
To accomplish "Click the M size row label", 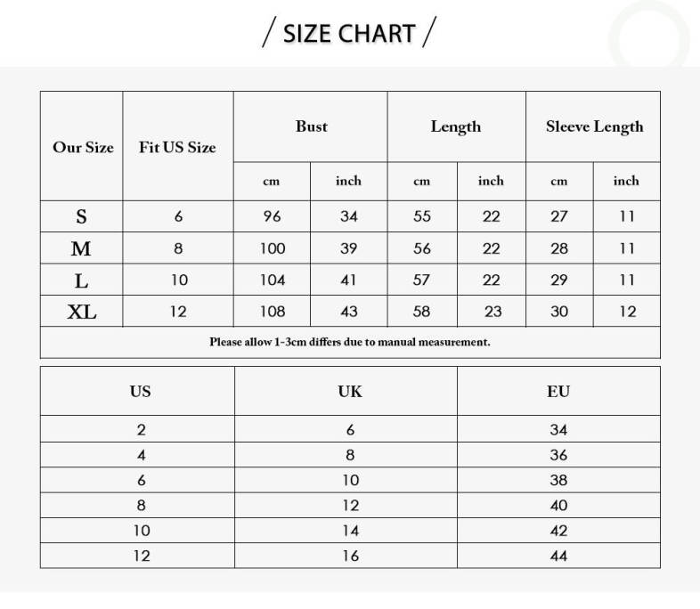I will [81, 249].
